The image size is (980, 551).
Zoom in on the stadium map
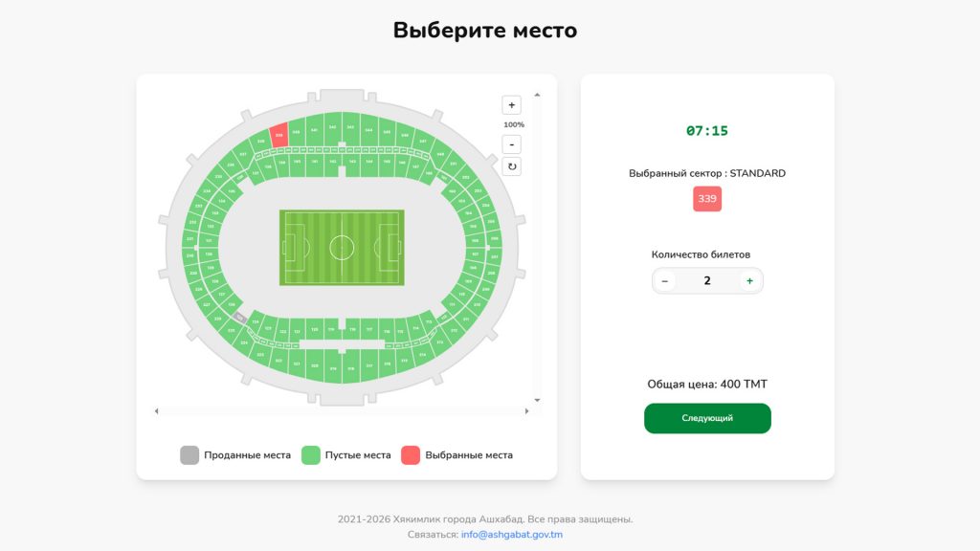[512, 105]
